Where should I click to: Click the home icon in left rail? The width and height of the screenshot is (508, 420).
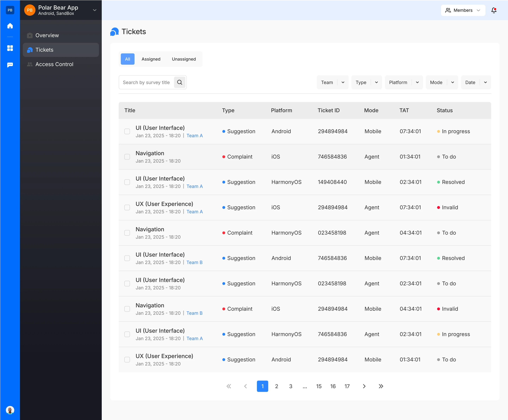point(10,26)
